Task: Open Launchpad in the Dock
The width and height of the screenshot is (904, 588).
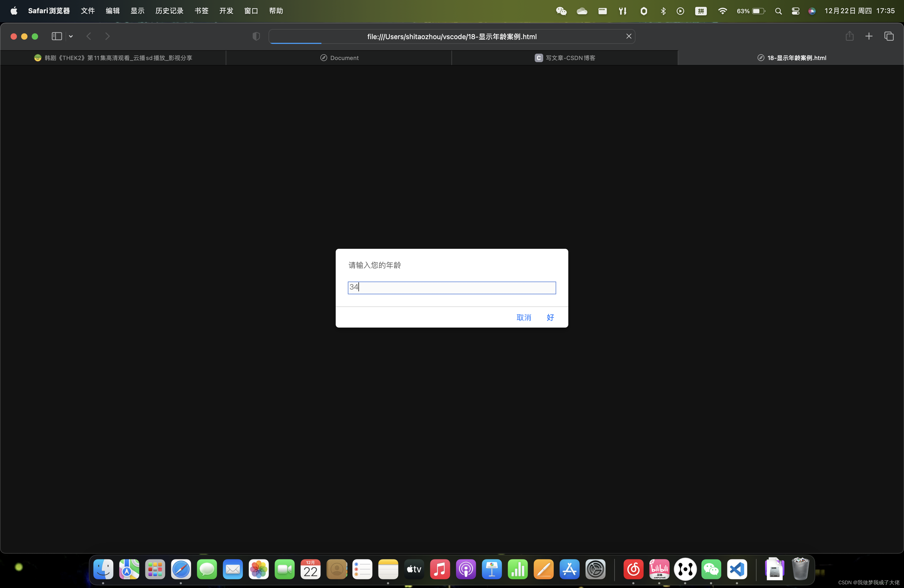Action: 155,569
